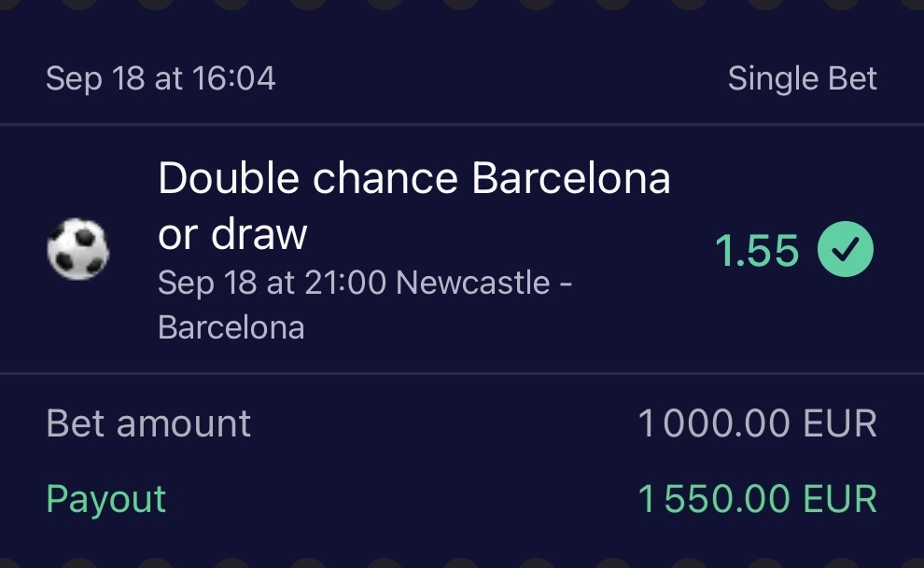Click the green checkmark won-status icon
Image resolution: width=924 pixels, height=568 pixels.
846,250
